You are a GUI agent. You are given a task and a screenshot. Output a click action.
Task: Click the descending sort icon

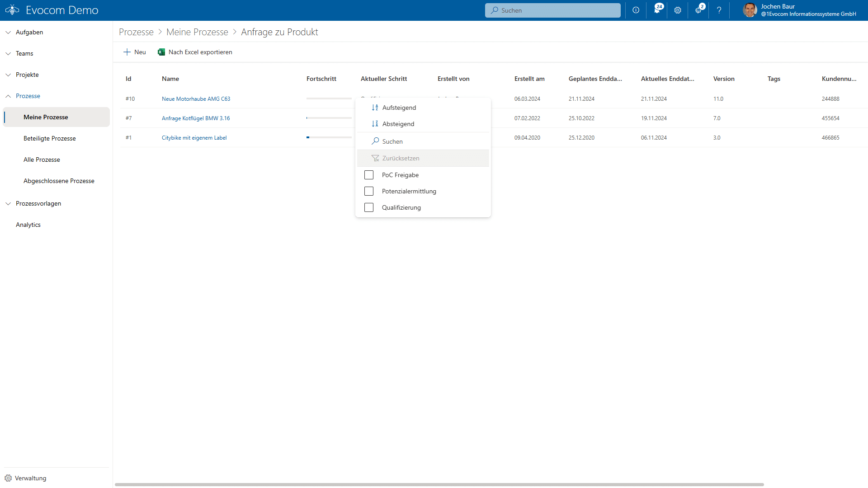pyautogui.click(x=375, y=124)
